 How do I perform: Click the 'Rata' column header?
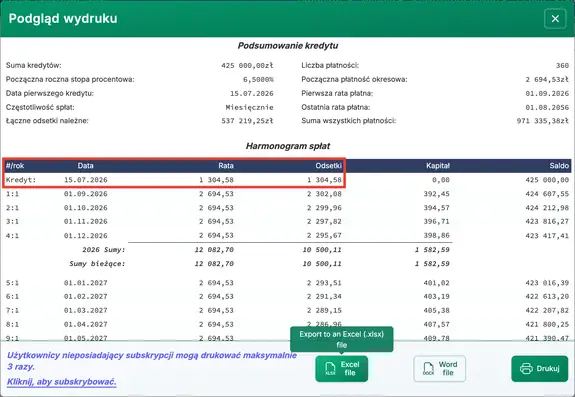click(x=226, y=166)
